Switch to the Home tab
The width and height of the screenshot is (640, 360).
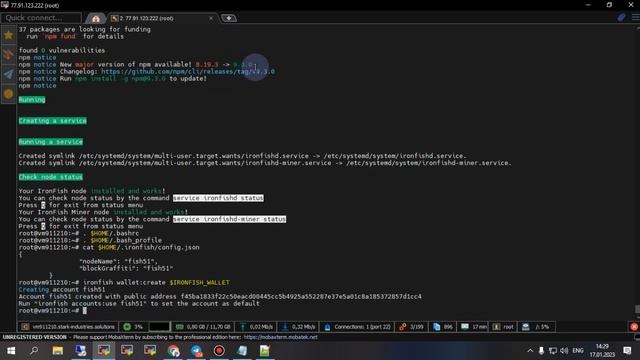pos(96,18)
